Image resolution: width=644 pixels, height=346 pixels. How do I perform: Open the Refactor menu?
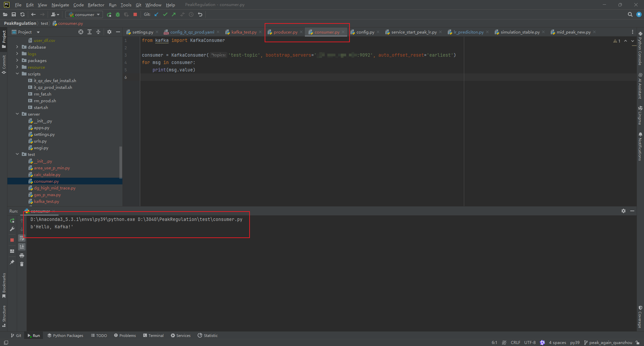[96, 5]
